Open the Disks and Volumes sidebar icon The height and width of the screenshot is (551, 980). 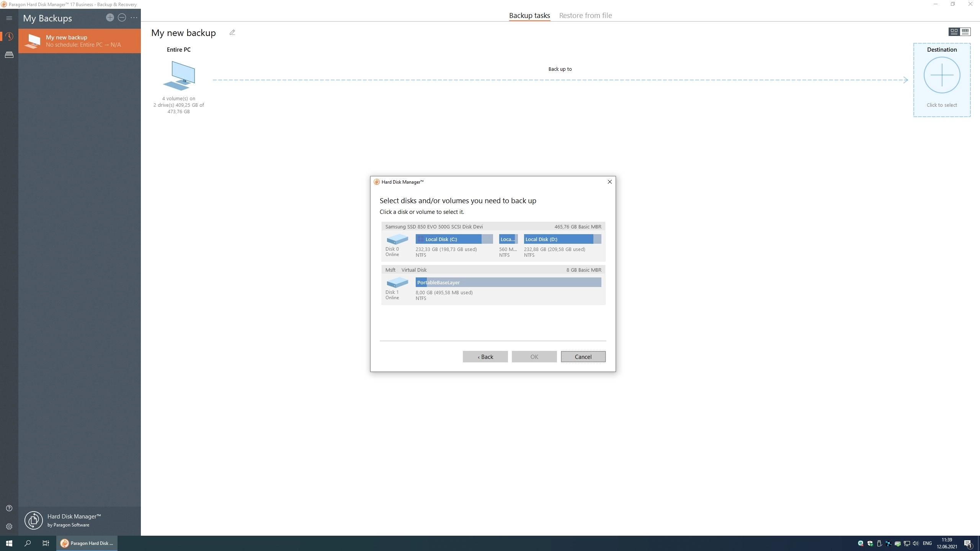[9, 55]
